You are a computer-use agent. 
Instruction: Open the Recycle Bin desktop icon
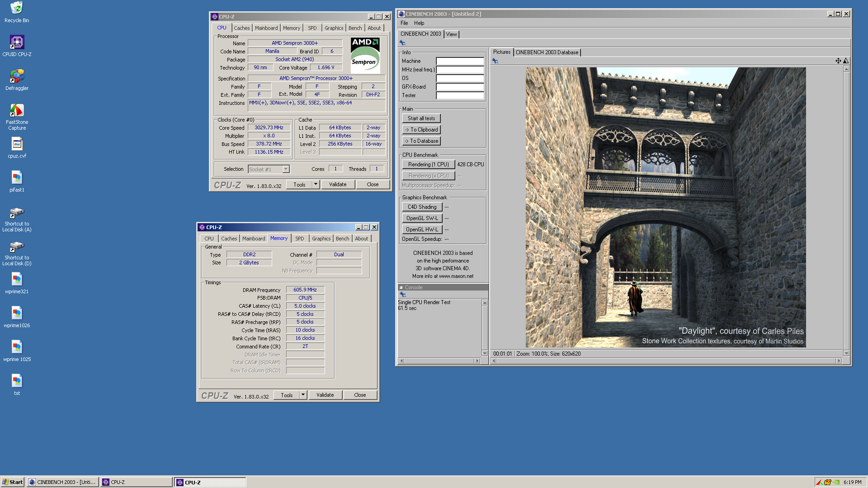click(17, 12)
